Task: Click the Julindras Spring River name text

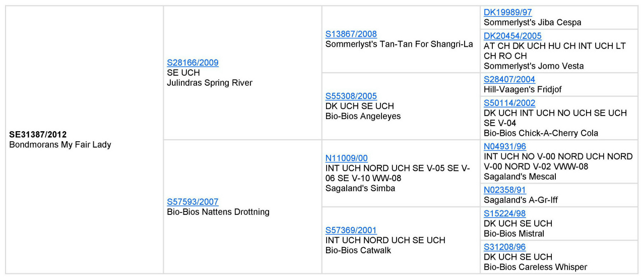Action: 210,83
